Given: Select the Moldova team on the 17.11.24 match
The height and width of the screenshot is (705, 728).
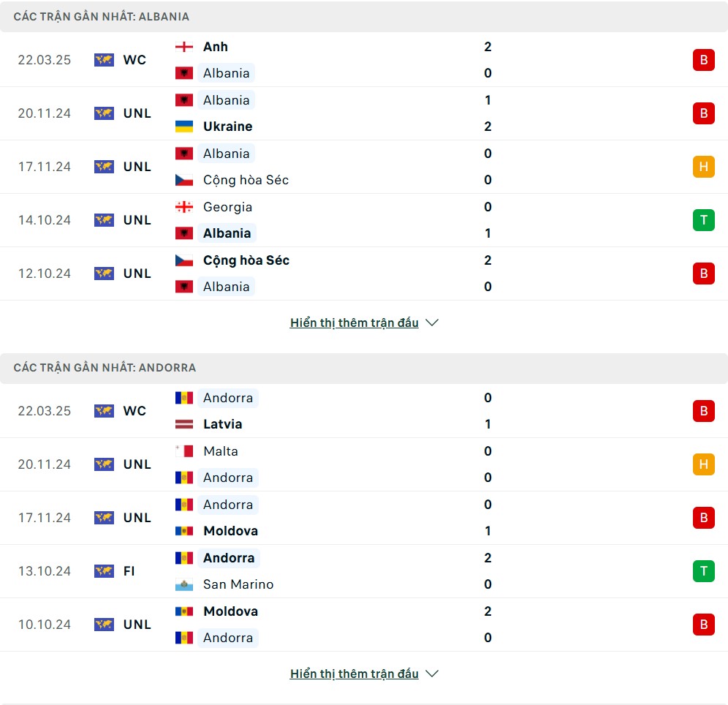Looking at the screenshot, I should [230, 531].
